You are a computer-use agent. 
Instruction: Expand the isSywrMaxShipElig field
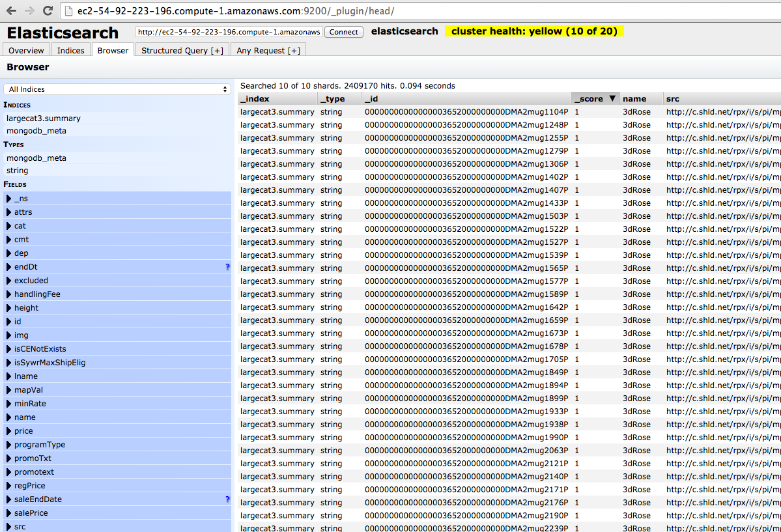click(x=8, y=363)
